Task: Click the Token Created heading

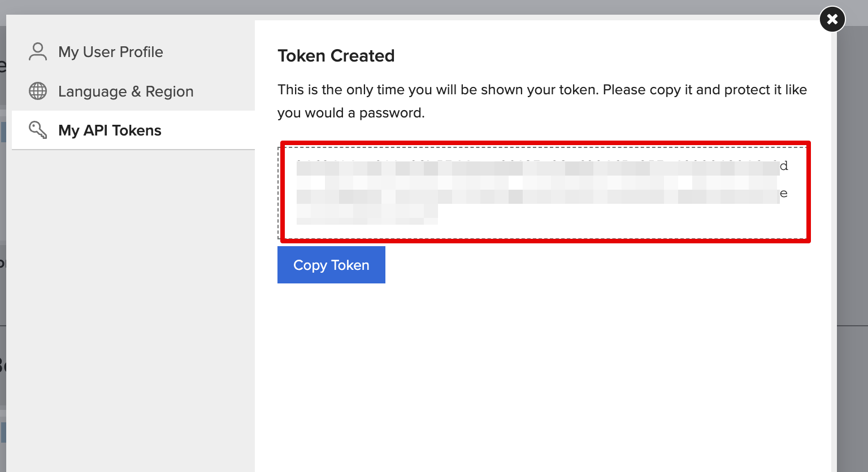Action: coord(336,56)
